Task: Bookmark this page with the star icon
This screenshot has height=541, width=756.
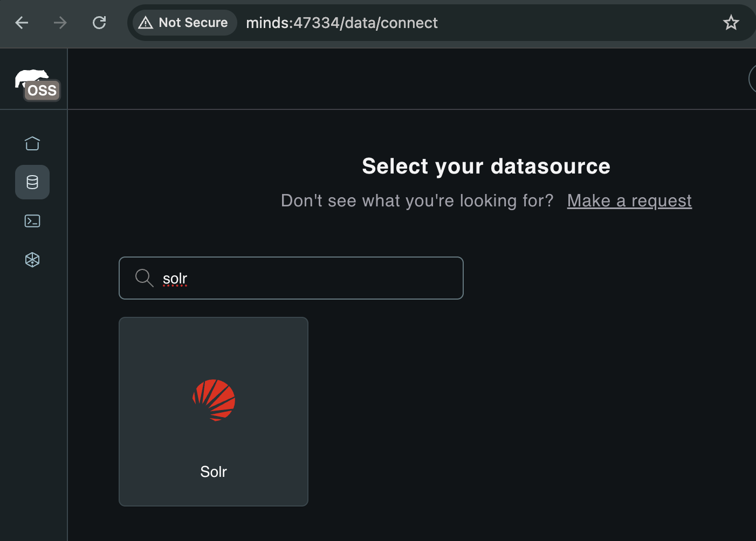Action: [731, 23]
